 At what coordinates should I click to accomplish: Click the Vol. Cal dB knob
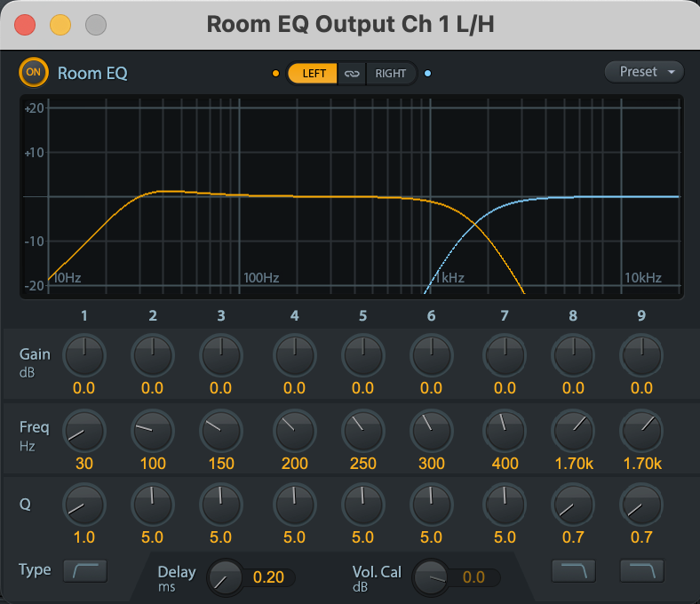pyautogui.click(x=434, y=577)
